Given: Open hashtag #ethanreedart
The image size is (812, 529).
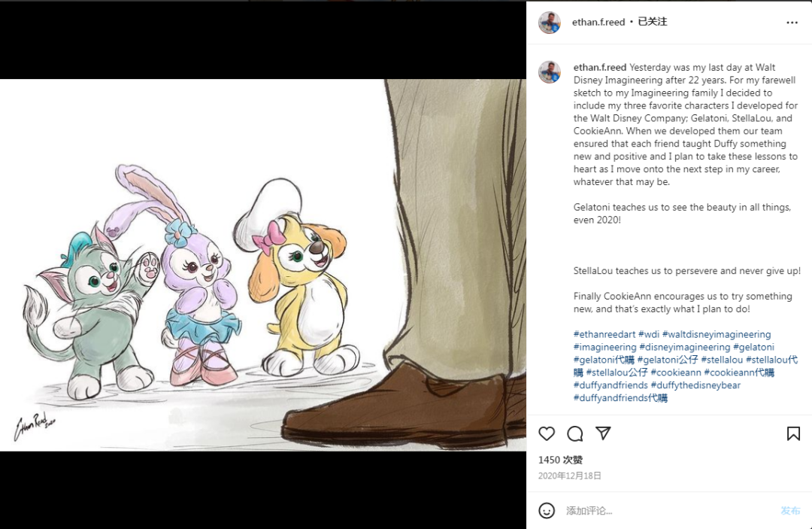Looking at the screenshot, I should (604, 334).
